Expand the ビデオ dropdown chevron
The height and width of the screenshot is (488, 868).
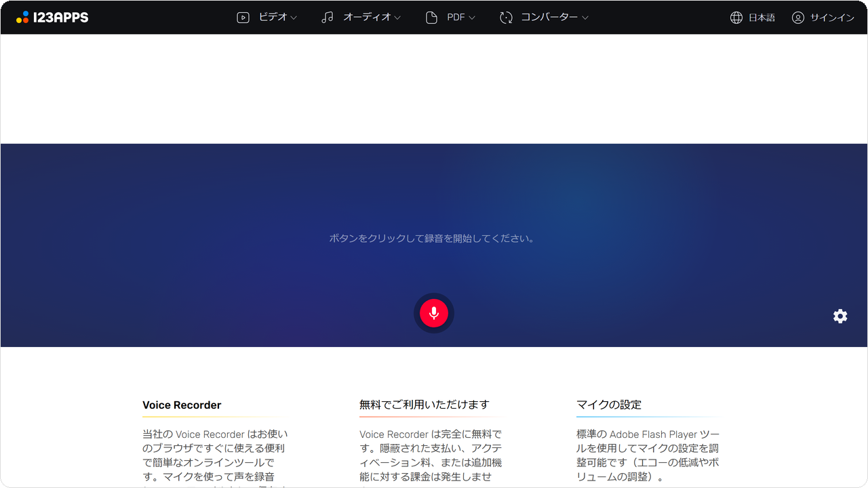(x=294, y=18)
